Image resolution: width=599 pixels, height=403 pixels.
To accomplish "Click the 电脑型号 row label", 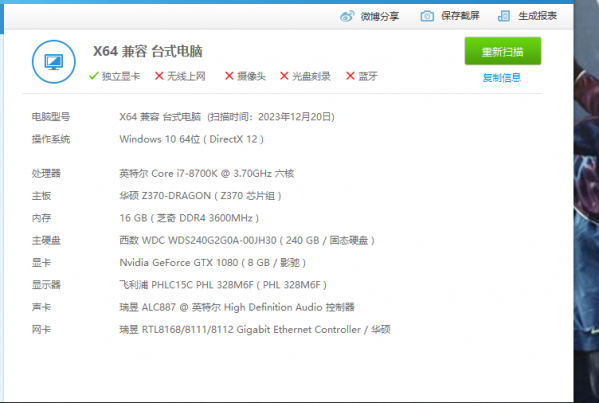I will pos(51,117).
